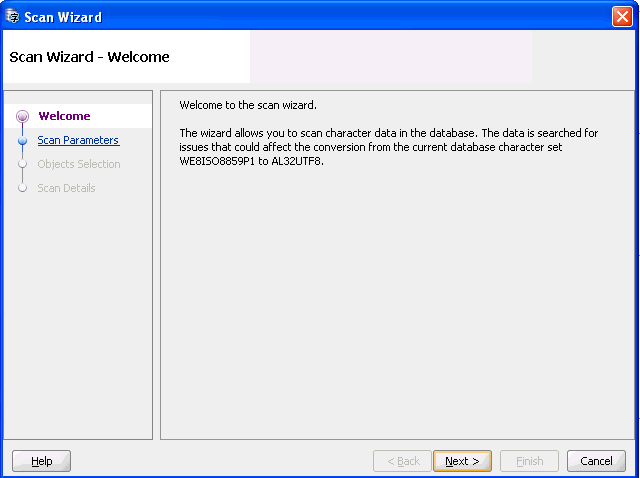Cancel the scan wizard
Image resolution: width=640 pixels, height=478 pixels.
(596, 461)
